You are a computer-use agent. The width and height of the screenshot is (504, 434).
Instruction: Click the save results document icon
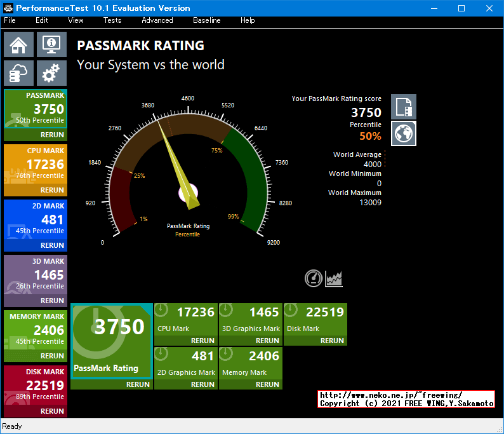tap(404, 107)
